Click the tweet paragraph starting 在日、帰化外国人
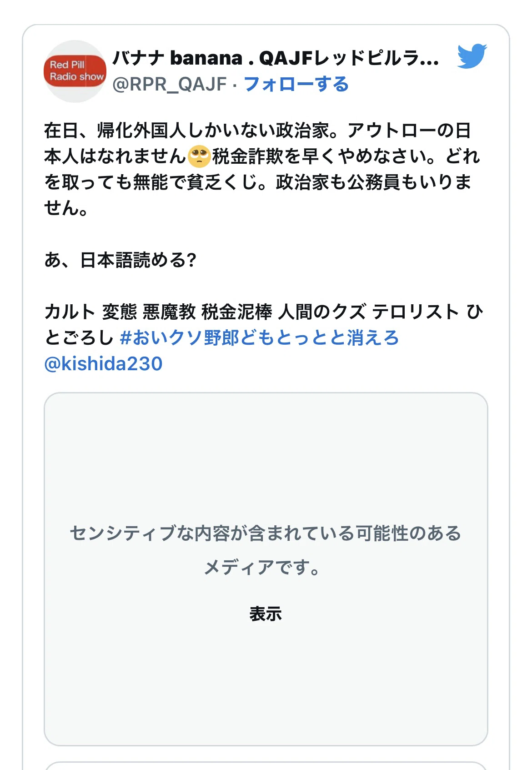Image resolution: width=532 pixels, height=770 pixels. 263,169
